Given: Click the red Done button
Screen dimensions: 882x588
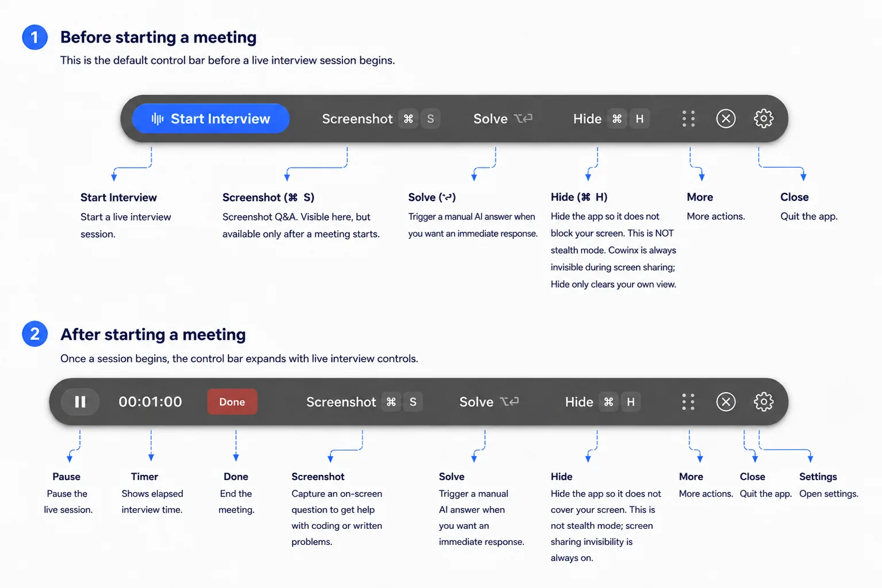Looking at the screenshot, I should [x=232, y=402].
